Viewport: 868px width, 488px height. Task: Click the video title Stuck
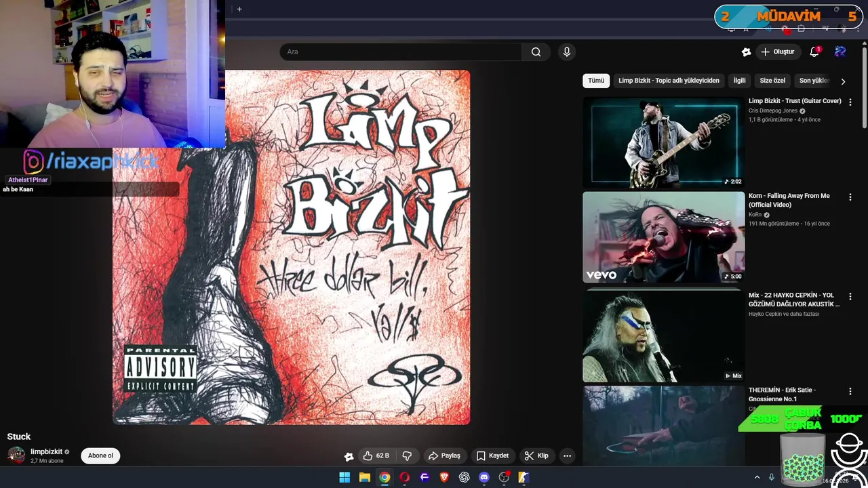tap(19, 436)
